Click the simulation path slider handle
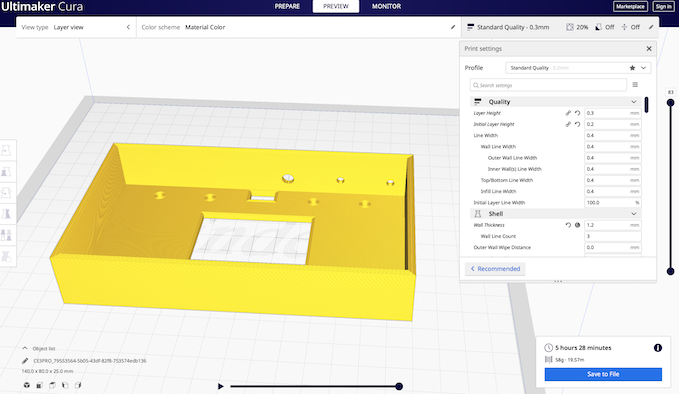This screenshot has width=679, height=394. coord(399,386)
